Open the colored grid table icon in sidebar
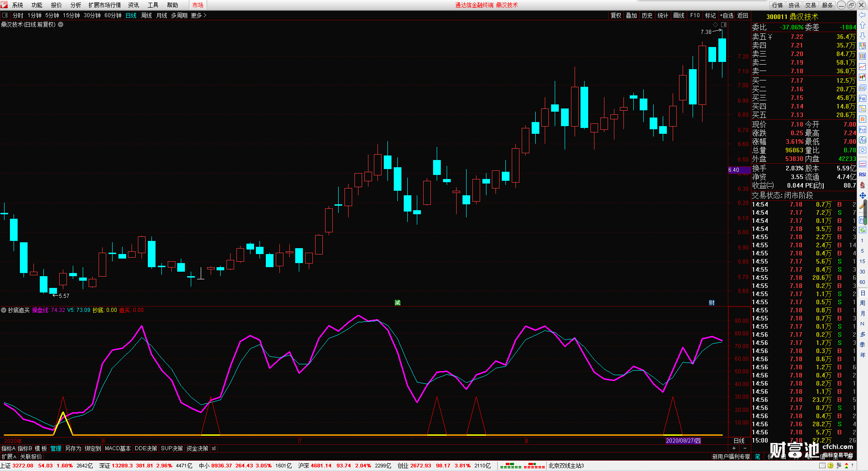Viewport: 868px width, 471px height. 863,57
